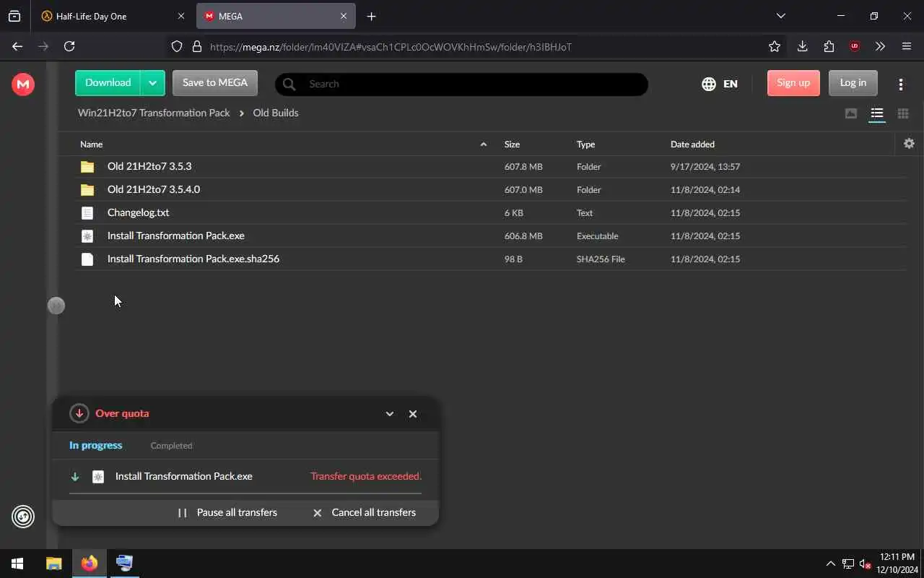Viewport: 924px width, 578px height.
Task: Go to Win21H2to7 Transformation Pack breadcrumb
Action: 154,113
